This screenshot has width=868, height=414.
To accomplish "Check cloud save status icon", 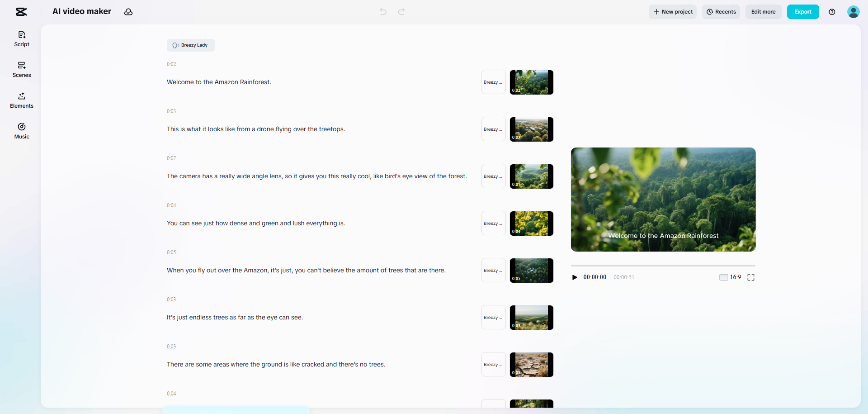I will (x=128, y=12).
